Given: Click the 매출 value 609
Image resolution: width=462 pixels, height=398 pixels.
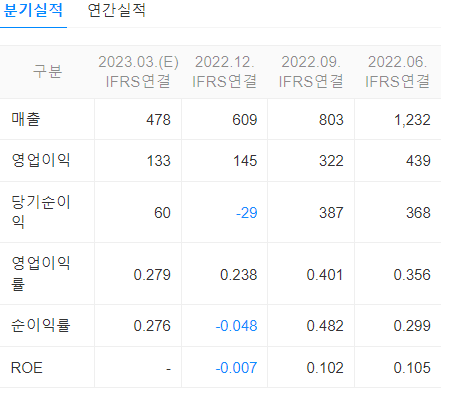Looking at the screenshot, I should [x=245, y=120].
